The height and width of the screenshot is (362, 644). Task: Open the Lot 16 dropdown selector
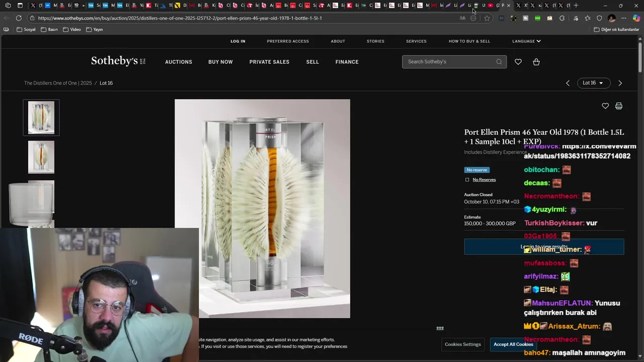(x=594, y=83)
